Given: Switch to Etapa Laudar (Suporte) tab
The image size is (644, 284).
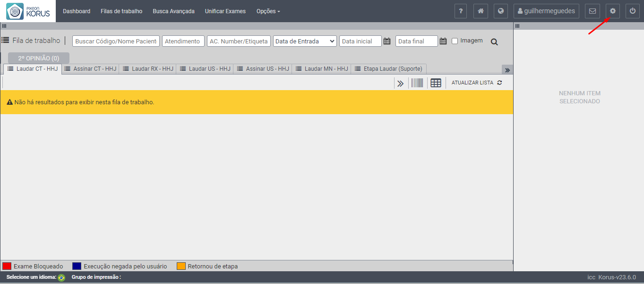Looking at the screenshot, I should pos(388,69).
